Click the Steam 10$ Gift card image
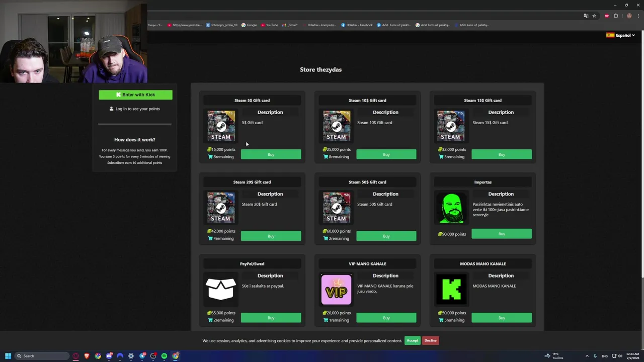This screenshot has height=362, width=644. click(337, 125)
